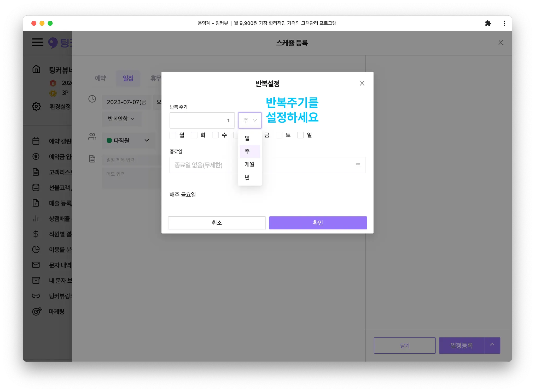535x392 pixels.
Task: Open the 반복안함 repeat dropdown
Action: (121, 119)
